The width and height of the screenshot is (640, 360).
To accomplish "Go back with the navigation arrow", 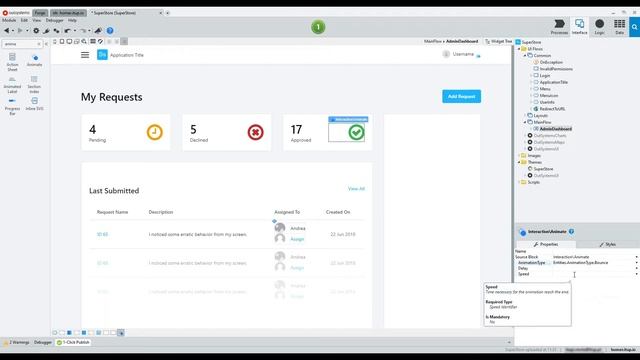I will click(7, 31).
